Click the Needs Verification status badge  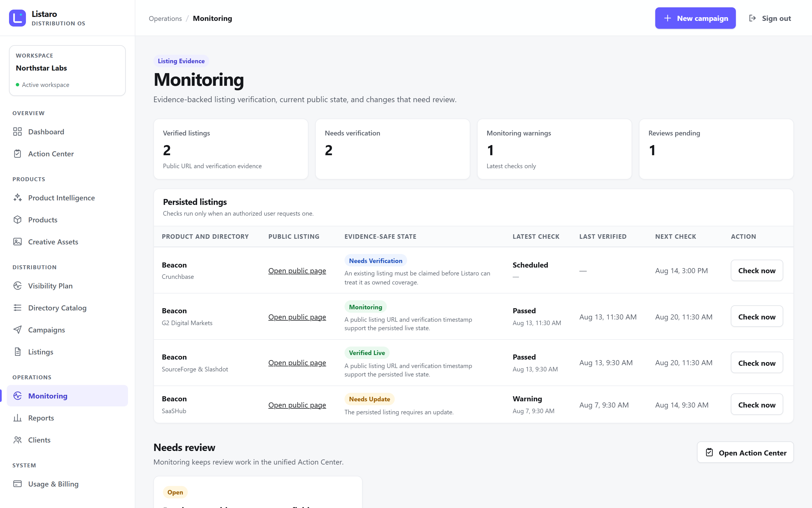point(376,261)
